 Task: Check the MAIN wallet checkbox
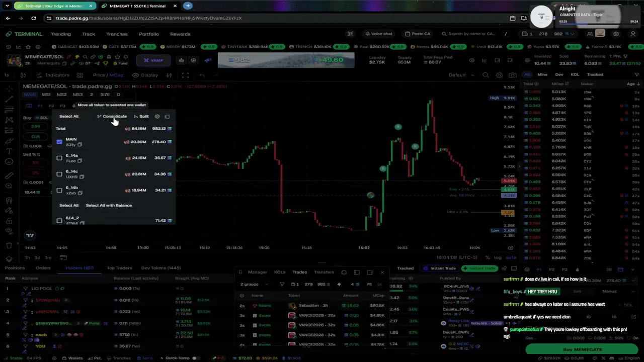pyautogui.click(x=59, y=142)
